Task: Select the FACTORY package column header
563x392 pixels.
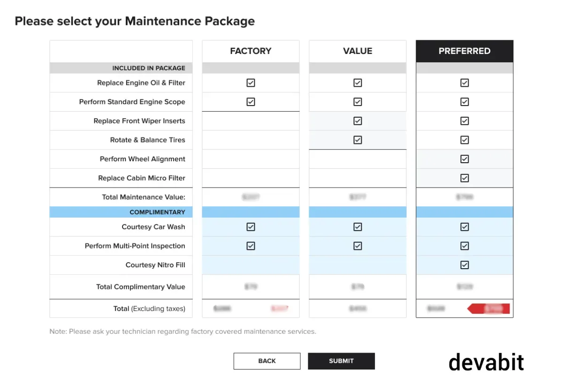Action: pyautogui.click(x=251, y=51)
